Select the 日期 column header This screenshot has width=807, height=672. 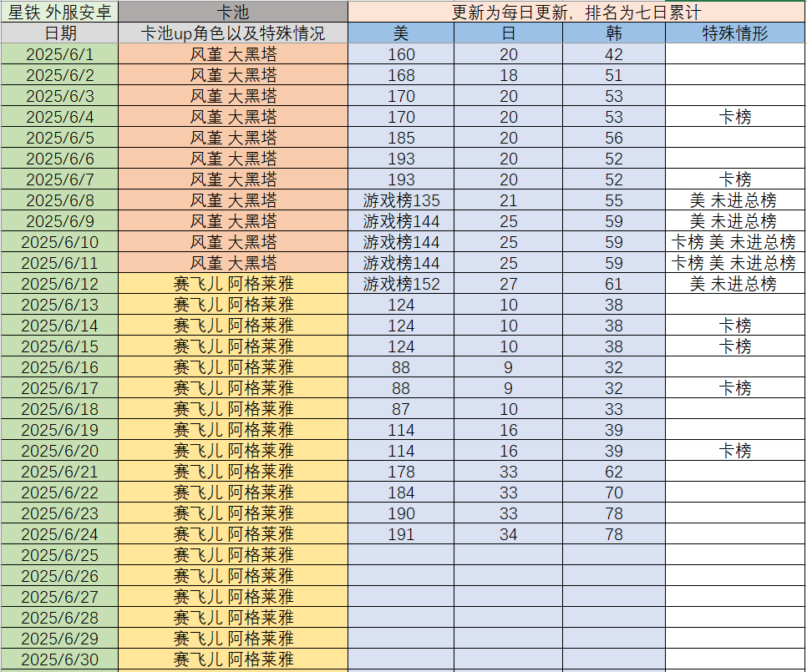tap(59, 33)
